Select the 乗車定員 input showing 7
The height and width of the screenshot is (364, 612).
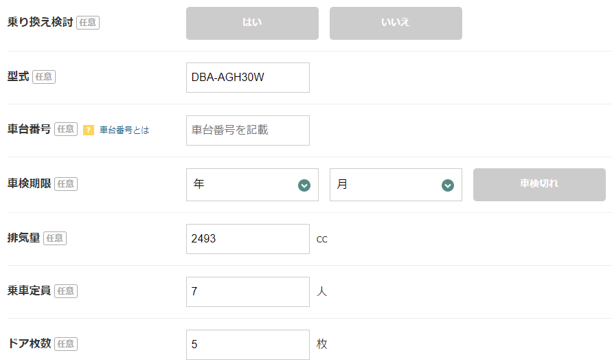247,292
